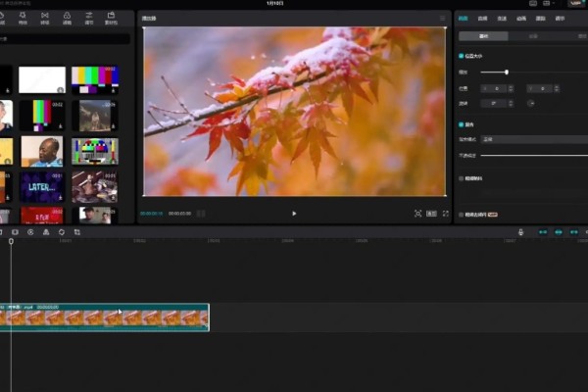The width and height of the screenshot is (588, 392).
Task: Select the white background thumbnail
Action: click(42, 80)
